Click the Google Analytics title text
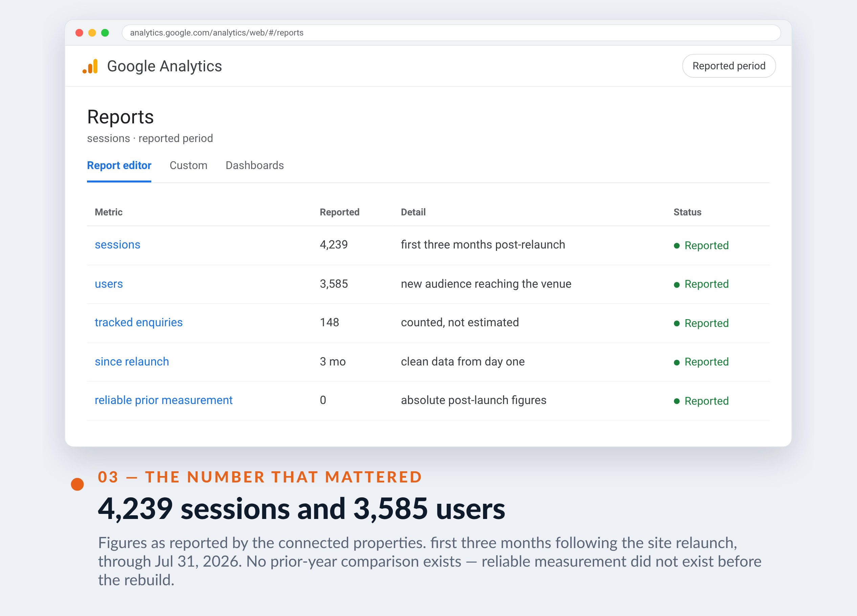Viewport: 857px width, 616px height. pyautogui.click(x=164, y=67)
